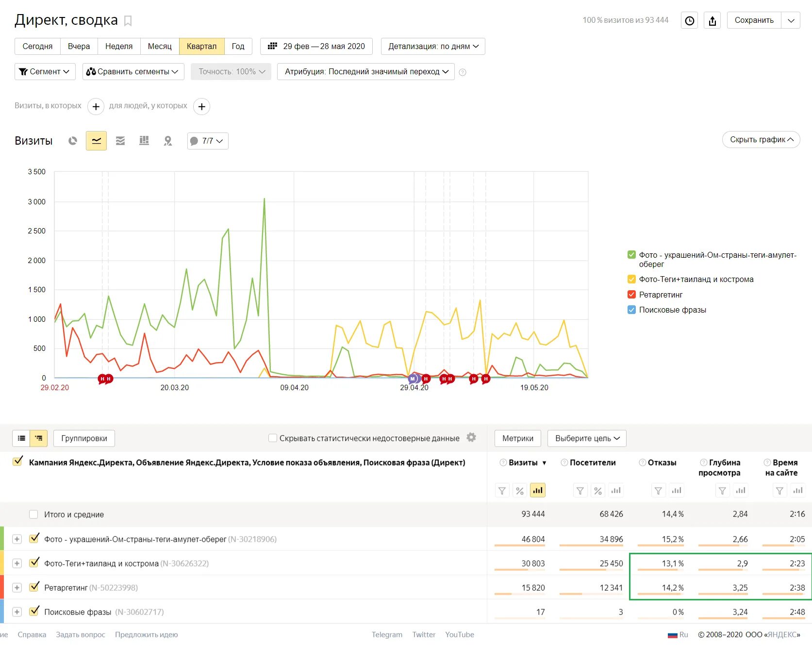
Task: Open the 7/7 annotations dropdown
Action: pos(208,141)
